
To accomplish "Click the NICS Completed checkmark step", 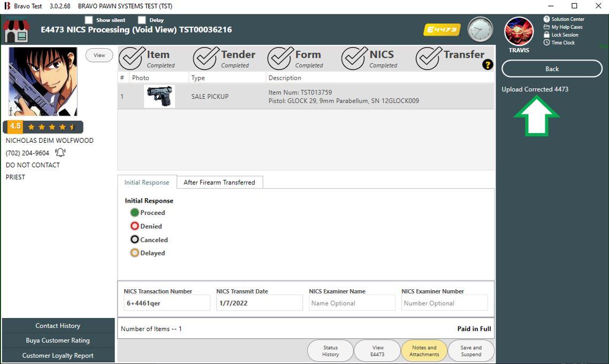I will 369,58.
